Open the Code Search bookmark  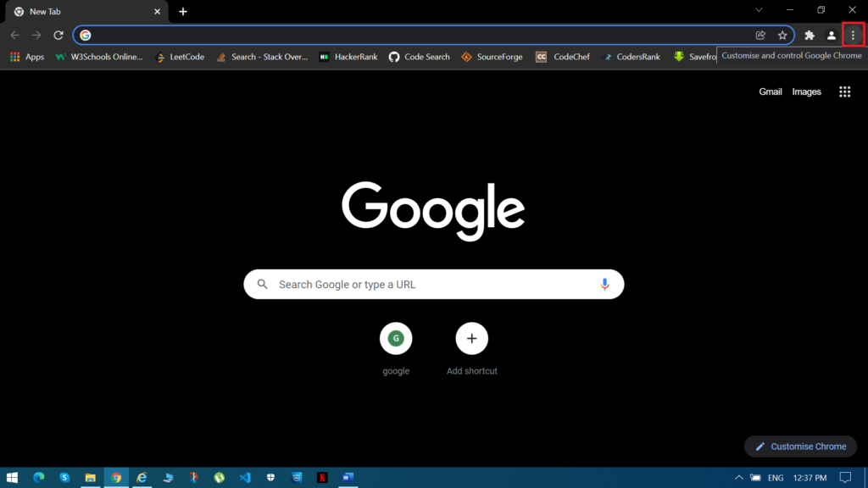tap(419, 57)
